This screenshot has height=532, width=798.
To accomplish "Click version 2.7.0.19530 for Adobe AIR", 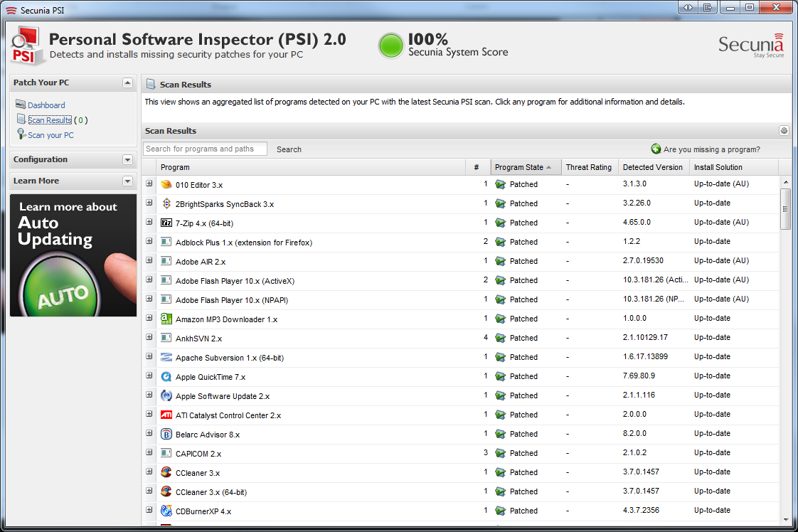I will [643, 260].
